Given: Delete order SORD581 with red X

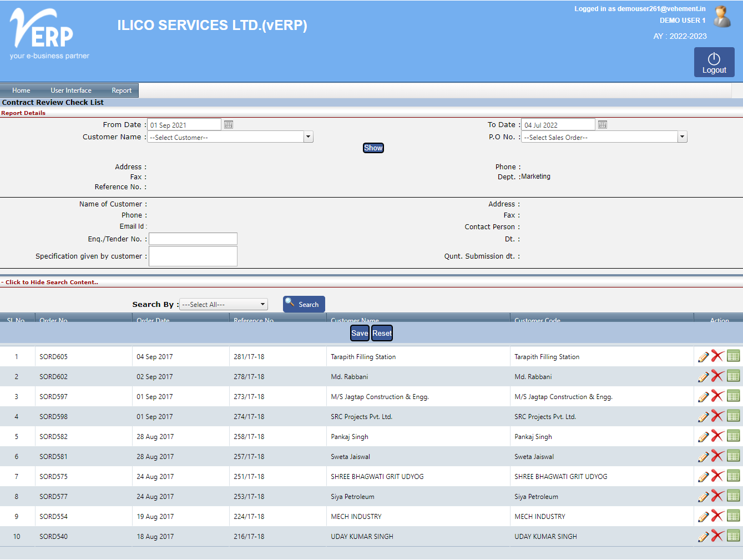Looking at the screenshot, I should pos(718,456).
